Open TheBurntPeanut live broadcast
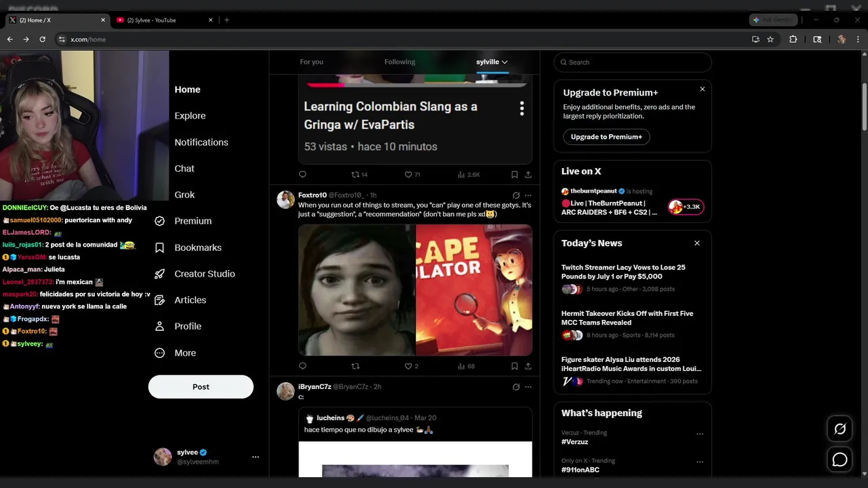Screen dimensions: 868x488 (632, 202)
